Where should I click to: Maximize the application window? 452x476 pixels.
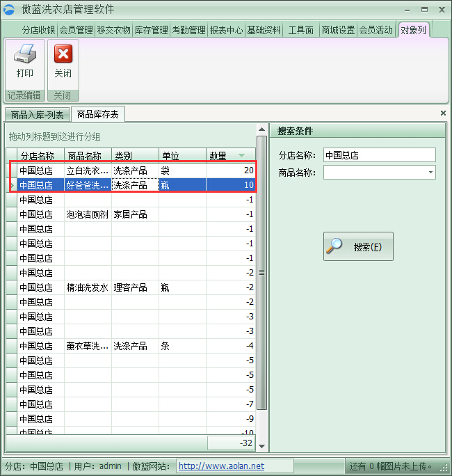[424, 10]
